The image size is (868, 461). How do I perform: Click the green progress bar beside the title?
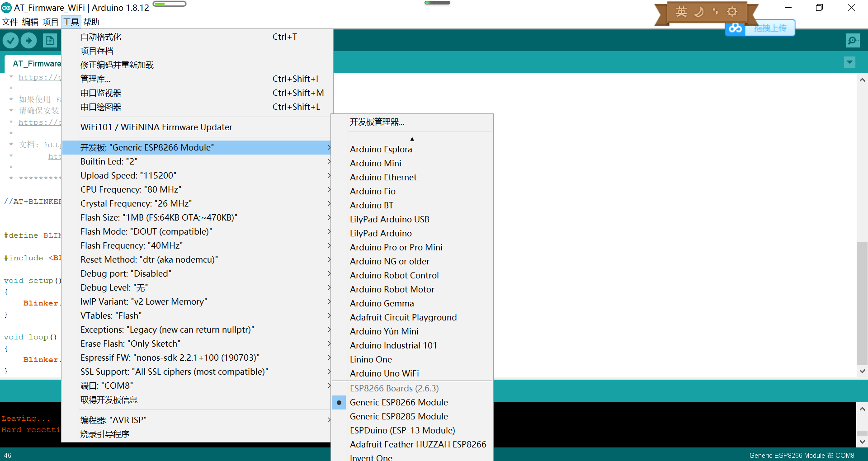click(170, 4)
